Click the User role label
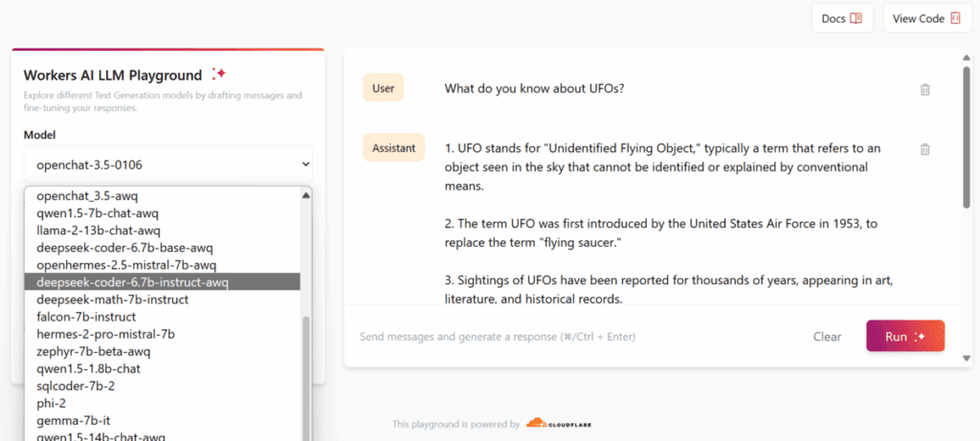This screenshot has width=980, height=441. click(x=383, y=88)
